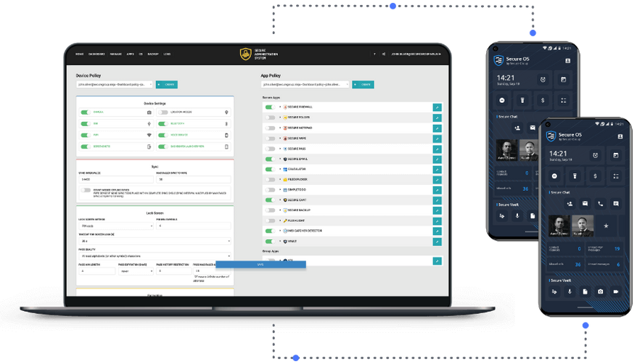This screenshot has height=364, width=637.
Task: Open the pass quality dropdown
Action: [x=155, y=256]
